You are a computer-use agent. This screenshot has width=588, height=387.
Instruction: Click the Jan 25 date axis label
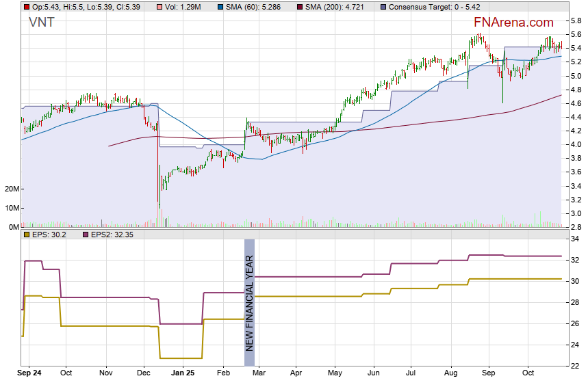(183, 373)
